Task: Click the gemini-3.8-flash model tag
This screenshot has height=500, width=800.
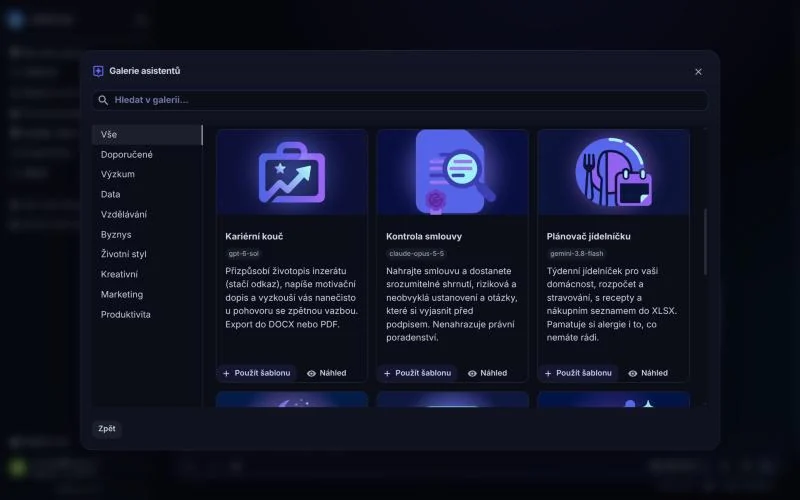Action: point(577,254)
